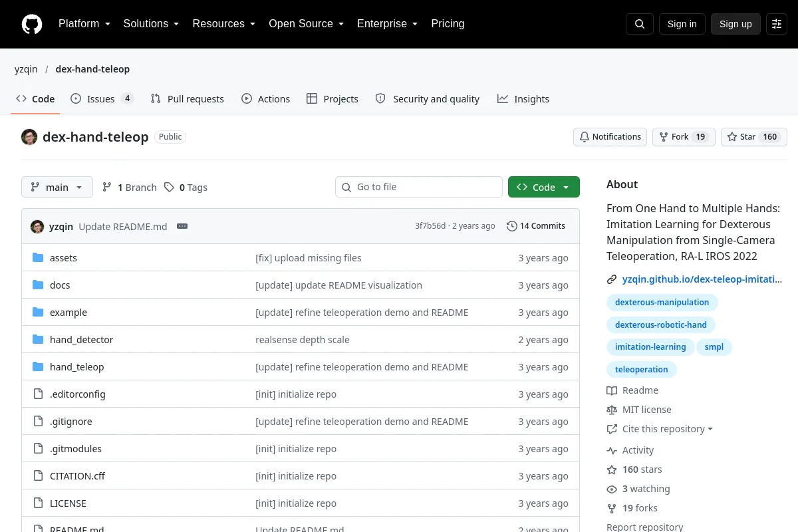Image resolution: width=798 pixels, height=532 pixels.
Task: View the 14 Commits history link
Action: [536, 226]
